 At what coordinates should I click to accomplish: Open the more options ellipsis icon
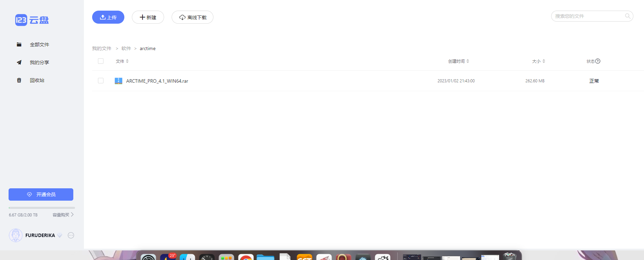[71, 235]
